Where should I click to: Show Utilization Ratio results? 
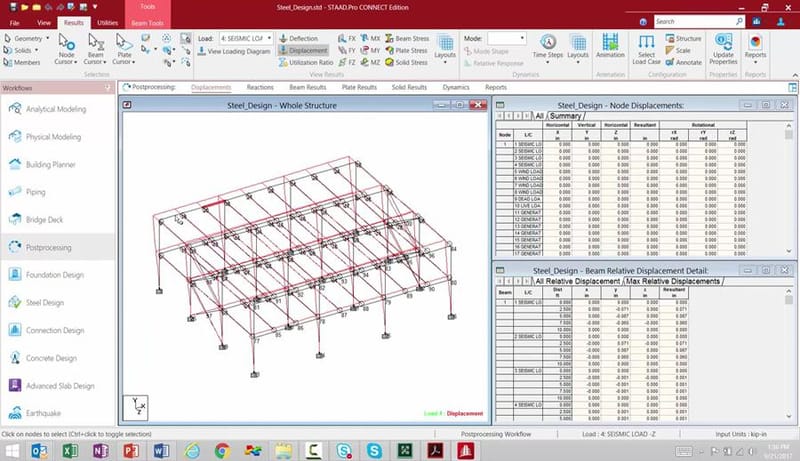point(306,62)
